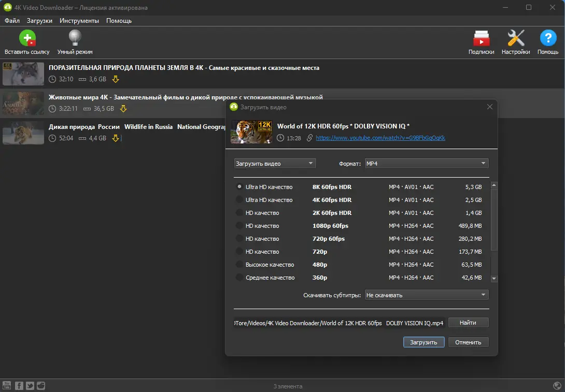565x392 pixels.
Task: Click the Twitter bird icon in status bar
Action: point(30,385)
